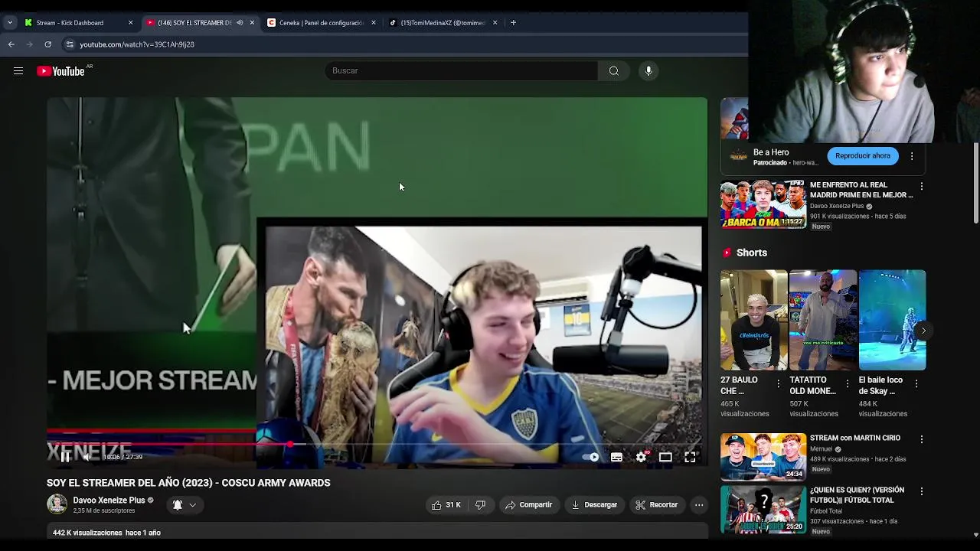Open Davoo Xeneize Plus channel name link
This screenshot has width=980, height=551.
pyautogui.click(x=109, y=500)
